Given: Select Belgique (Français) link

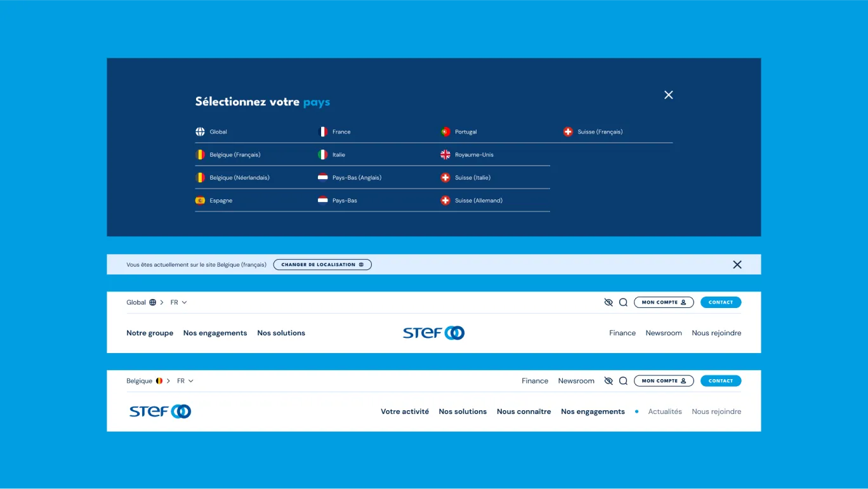Looking at the screenshot, I should pyautogui.click(x=235, y=155).
